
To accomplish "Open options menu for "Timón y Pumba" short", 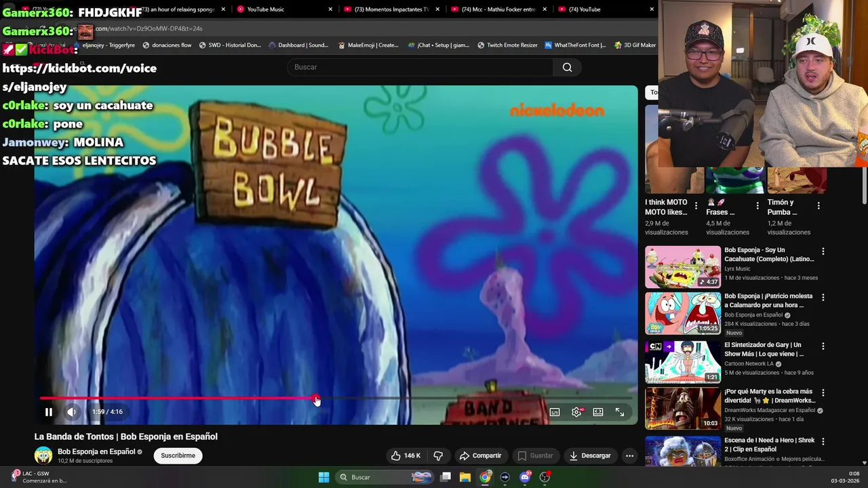I will coord(818,205).
